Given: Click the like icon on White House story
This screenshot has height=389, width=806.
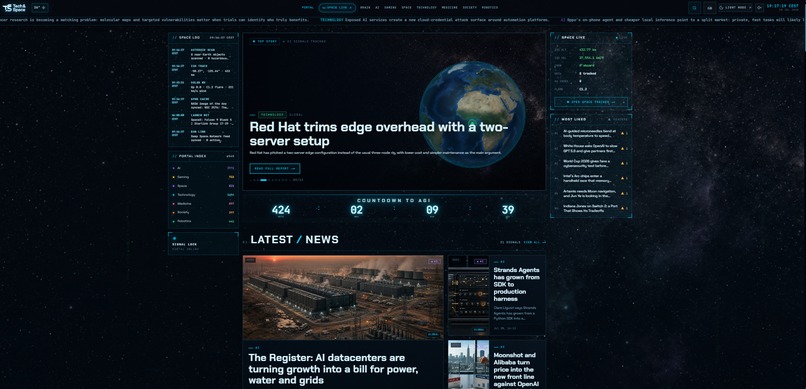Looking at the screenshot, I should pos(623,148).
